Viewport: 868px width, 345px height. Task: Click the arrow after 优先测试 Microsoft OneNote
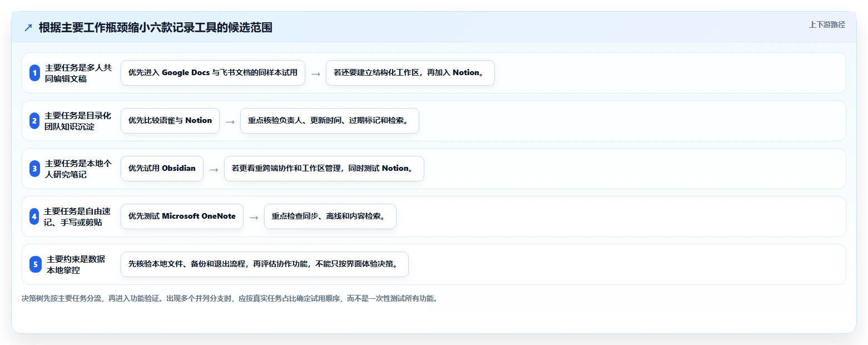(254, 218)
